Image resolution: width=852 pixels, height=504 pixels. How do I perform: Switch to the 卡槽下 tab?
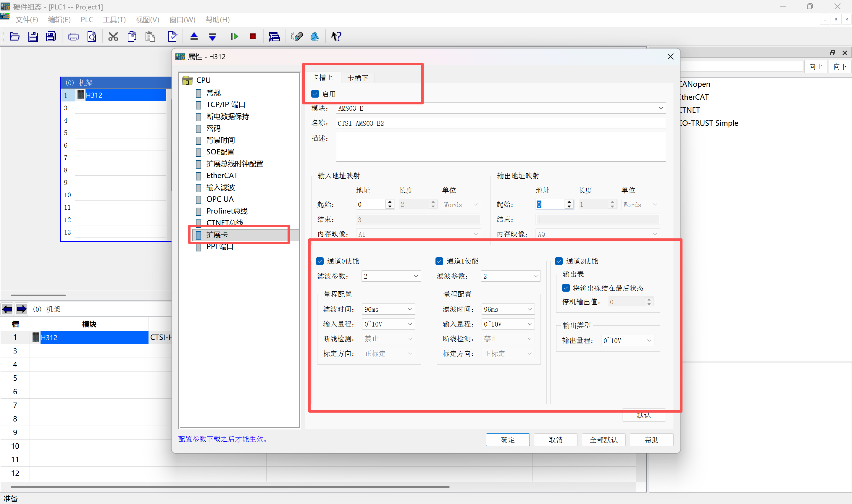358,78
